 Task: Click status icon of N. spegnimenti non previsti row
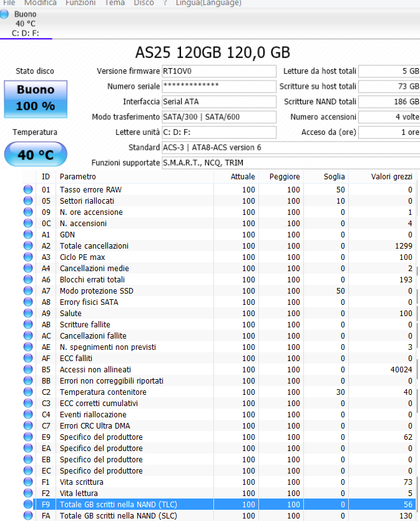click(x=28, y=347)
